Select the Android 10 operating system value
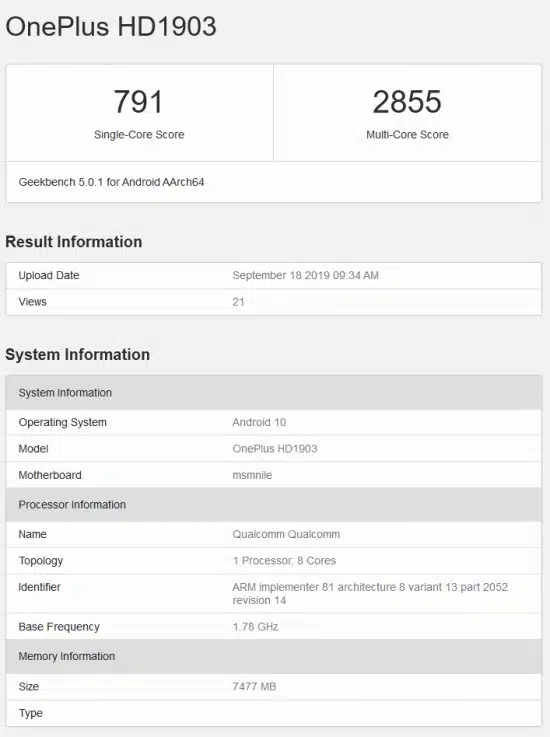Image resolution: width=550 pixels, height=737 pixels. coord(259,422)
